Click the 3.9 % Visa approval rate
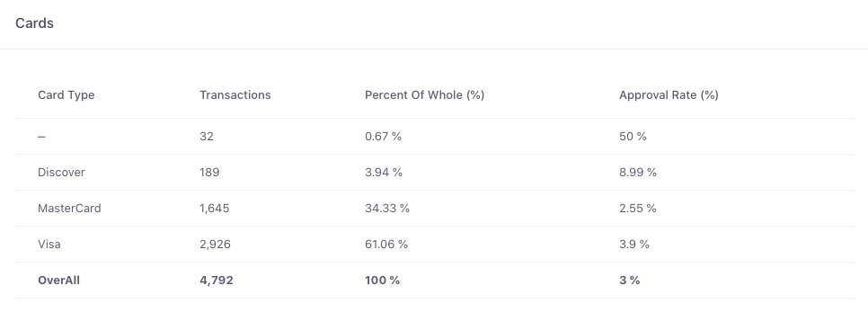 click(x=633, y=245)
